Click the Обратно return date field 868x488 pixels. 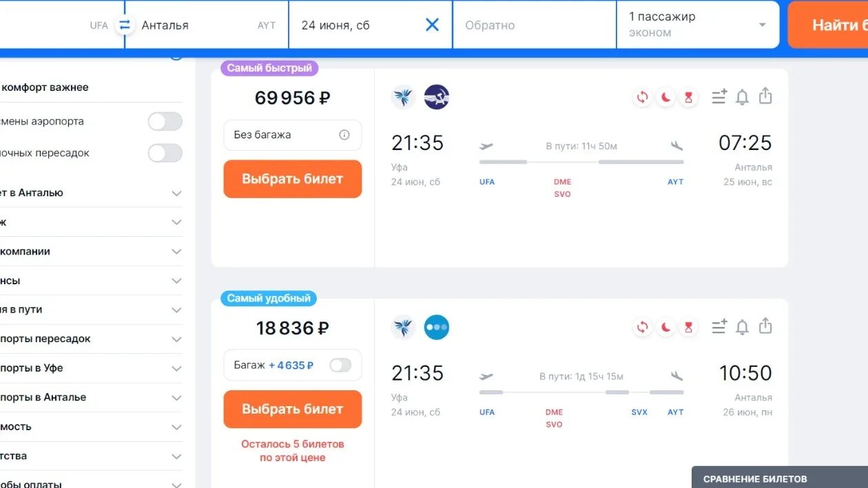click(x=534, y=25)
